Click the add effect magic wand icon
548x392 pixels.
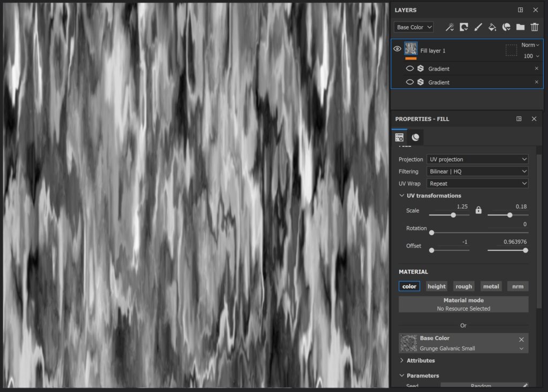tap(450, 27)
